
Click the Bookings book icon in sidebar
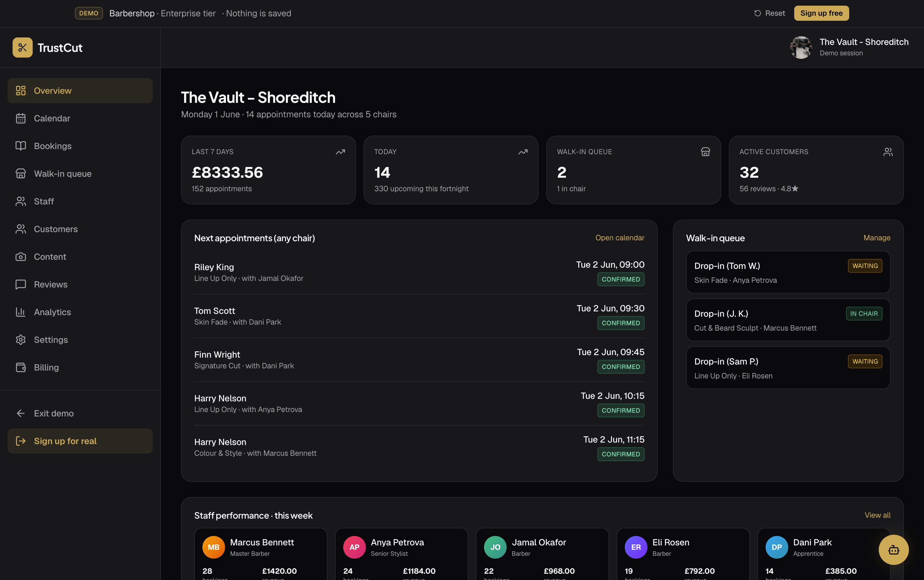point(21,146)
